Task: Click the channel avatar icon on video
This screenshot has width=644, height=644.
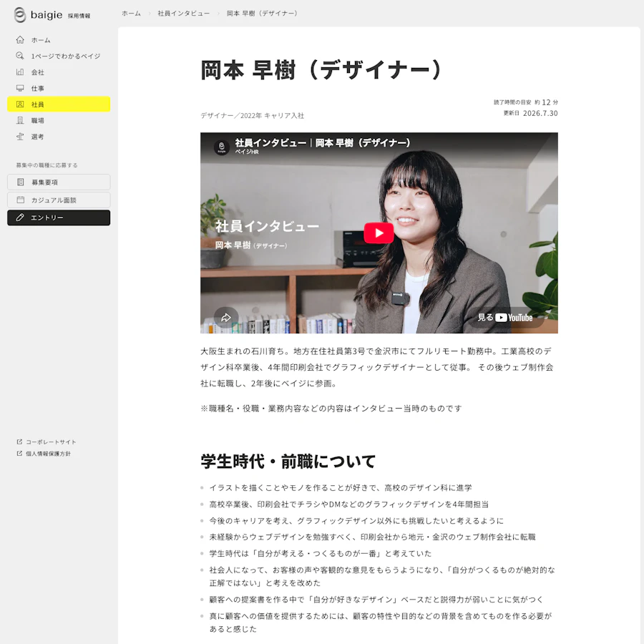Action: coord(222,147)
